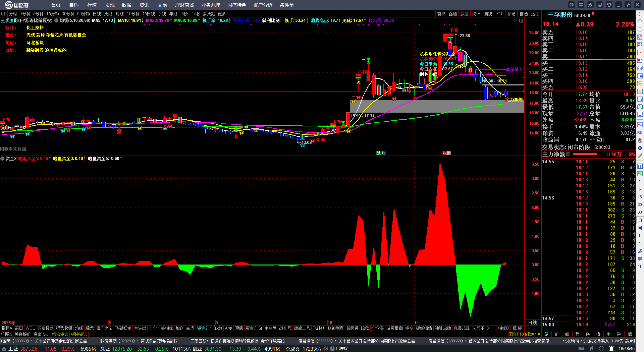Open the 模板 template selector
Viewport: 644px width, 352px height.
point(517,328)
